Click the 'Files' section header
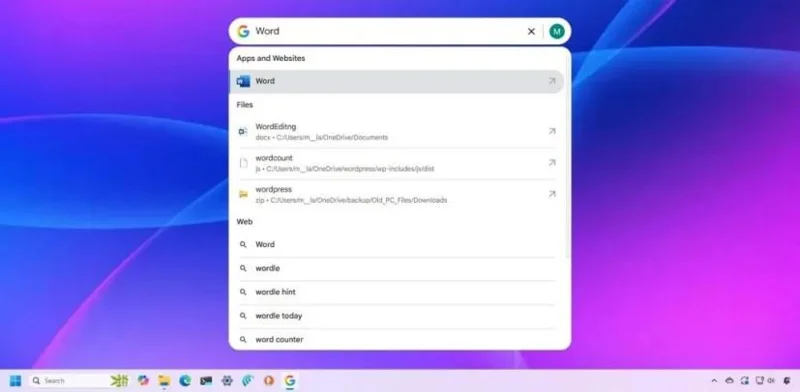The width and height of the screenshot is (800, 392). pyautogui.click(x=244, y=105)
